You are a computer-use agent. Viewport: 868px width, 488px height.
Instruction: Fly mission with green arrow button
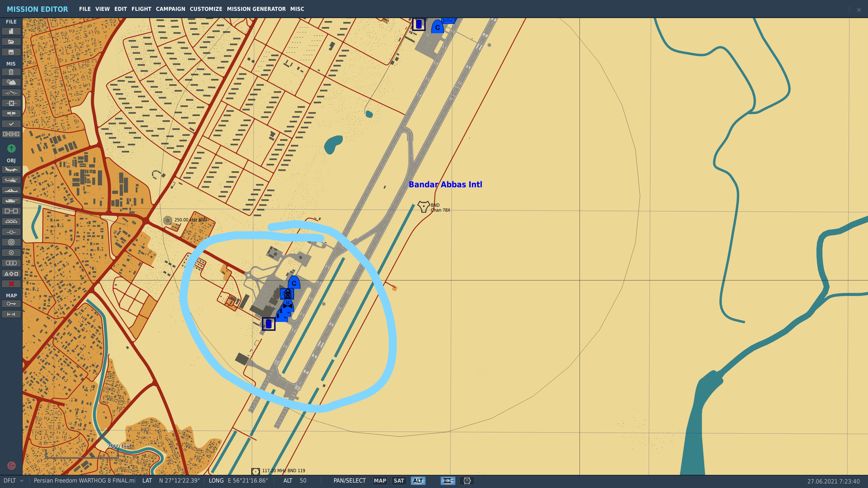click(11, 148)
